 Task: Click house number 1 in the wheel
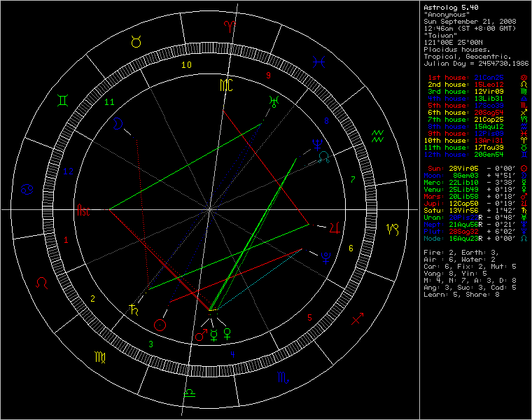click(x=66, y=240)
